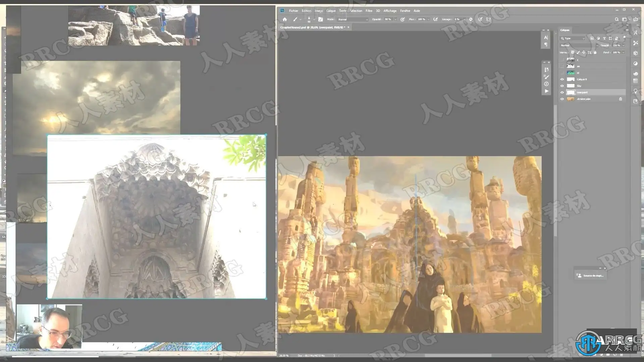
Task: Hide the Calque 8 layer
Action: coord(562,79)
